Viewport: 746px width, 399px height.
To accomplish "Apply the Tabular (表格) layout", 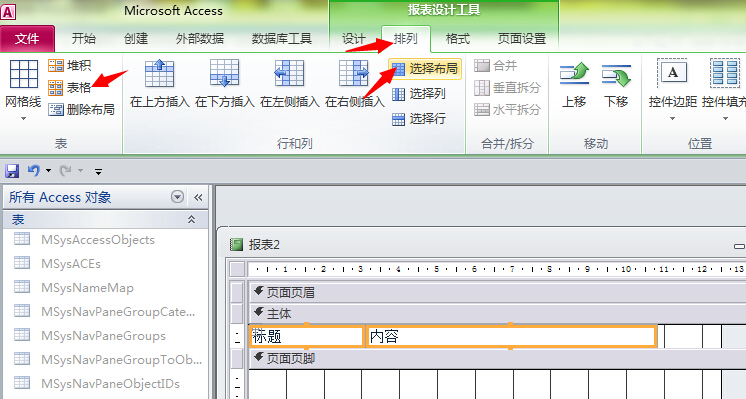I will click(69, 88).
